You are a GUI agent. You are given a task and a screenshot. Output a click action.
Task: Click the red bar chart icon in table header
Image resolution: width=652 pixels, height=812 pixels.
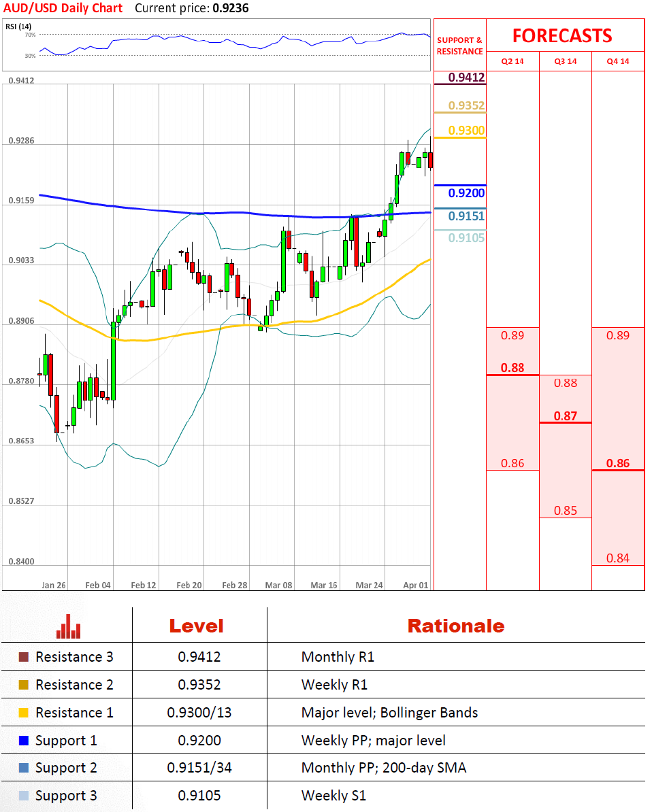[x=68, y=626]
